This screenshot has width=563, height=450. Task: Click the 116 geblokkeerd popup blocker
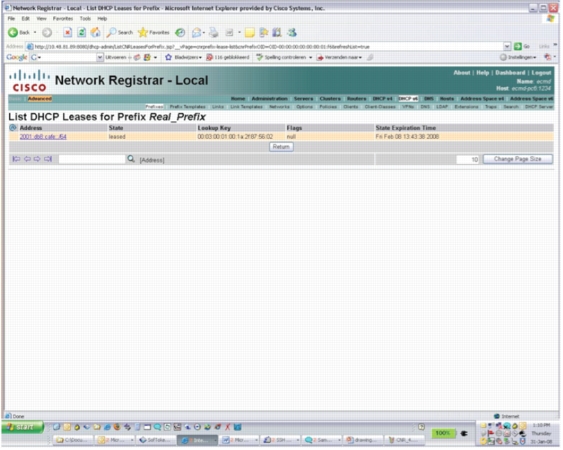click(228, 57)
